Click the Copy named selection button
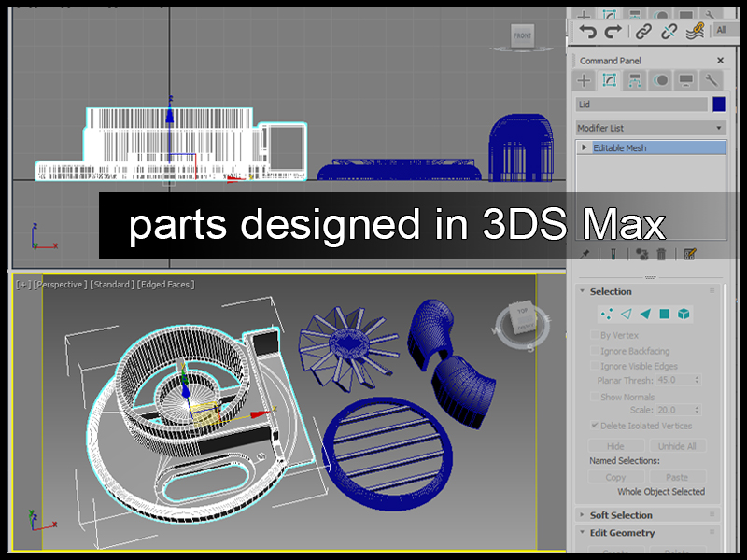The image size is (747, 560). (x=616, y=477)
